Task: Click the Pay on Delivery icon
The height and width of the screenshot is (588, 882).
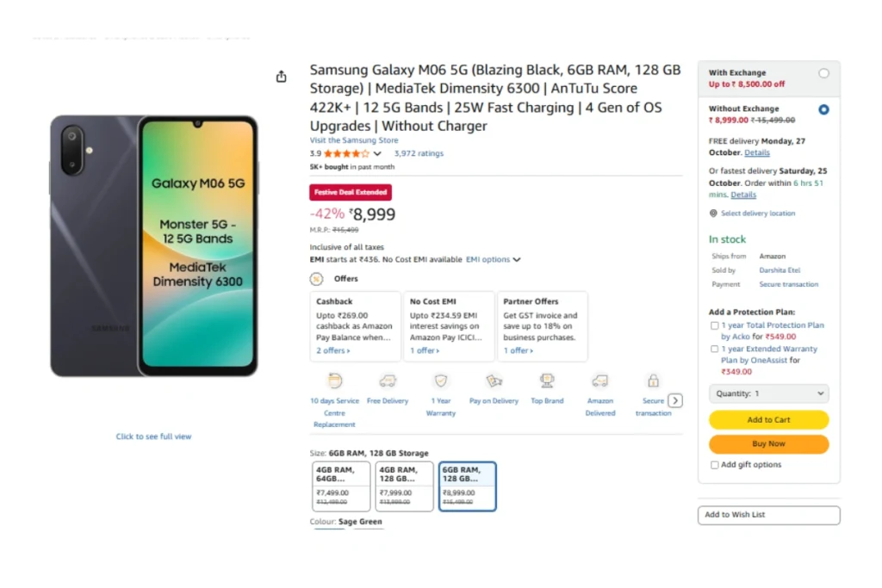Action: coord(494,381)
